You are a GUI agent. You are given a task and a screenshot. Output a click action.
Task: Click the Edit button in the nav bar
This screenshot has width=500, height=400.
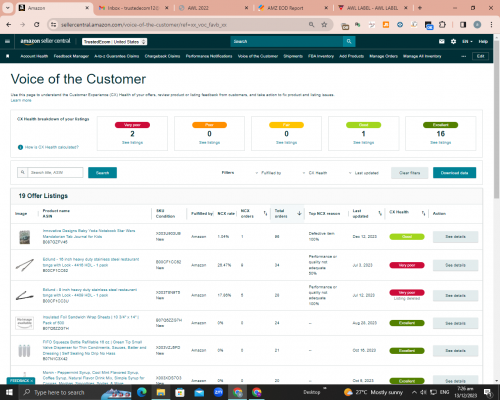click(x=480, y=56)
